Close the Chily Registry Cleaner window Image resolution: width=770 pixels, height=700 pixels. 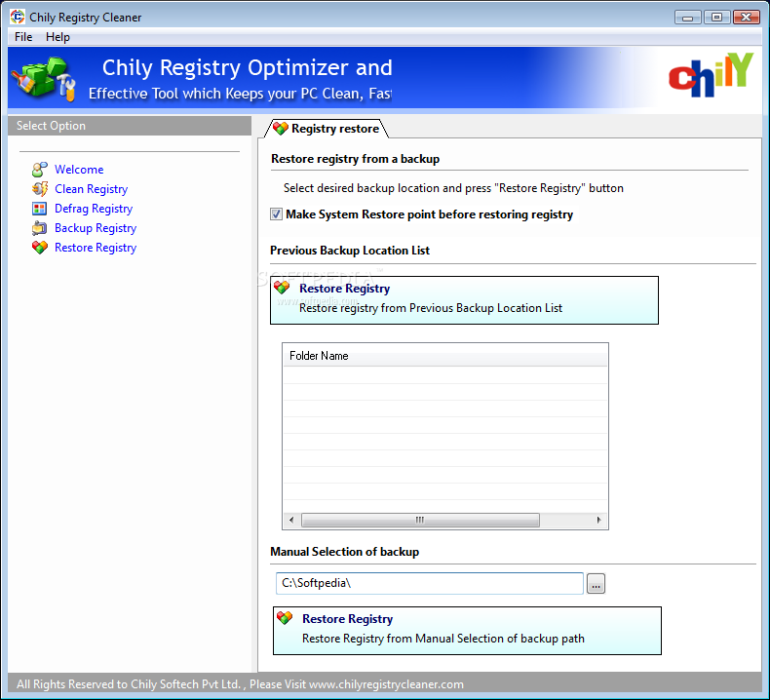pyautogui.click(x=747, y=18)
